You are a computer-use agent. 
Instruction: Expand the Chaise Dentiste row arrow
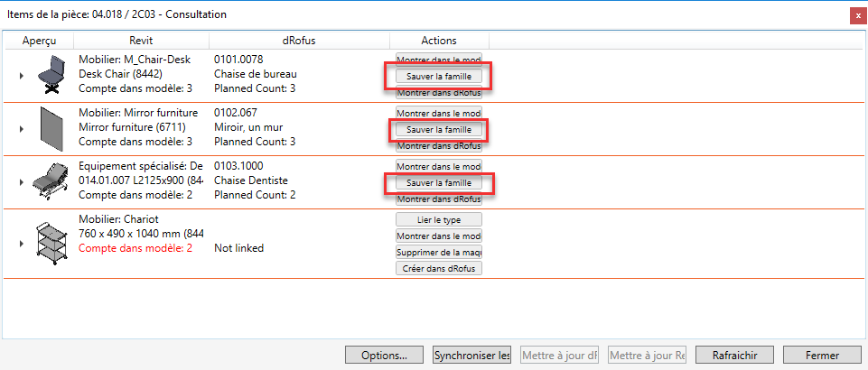[21, 182]
